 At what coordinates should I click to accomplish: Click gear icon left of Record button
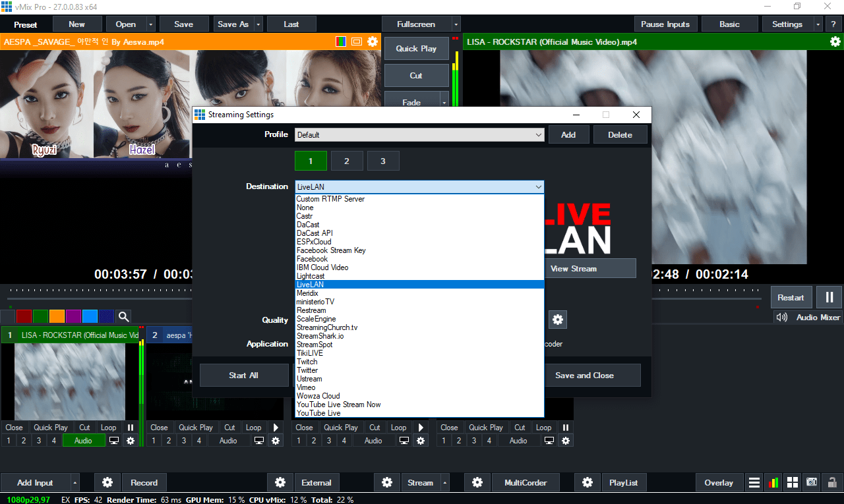[107, 482]
